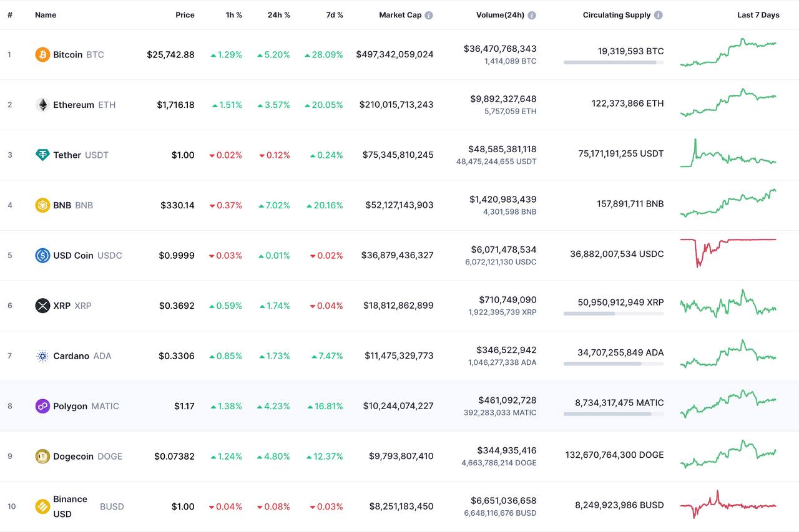This screenshot has height=532, width=799.
Task: Click the Tether coin logo
Action: point(42,155)
